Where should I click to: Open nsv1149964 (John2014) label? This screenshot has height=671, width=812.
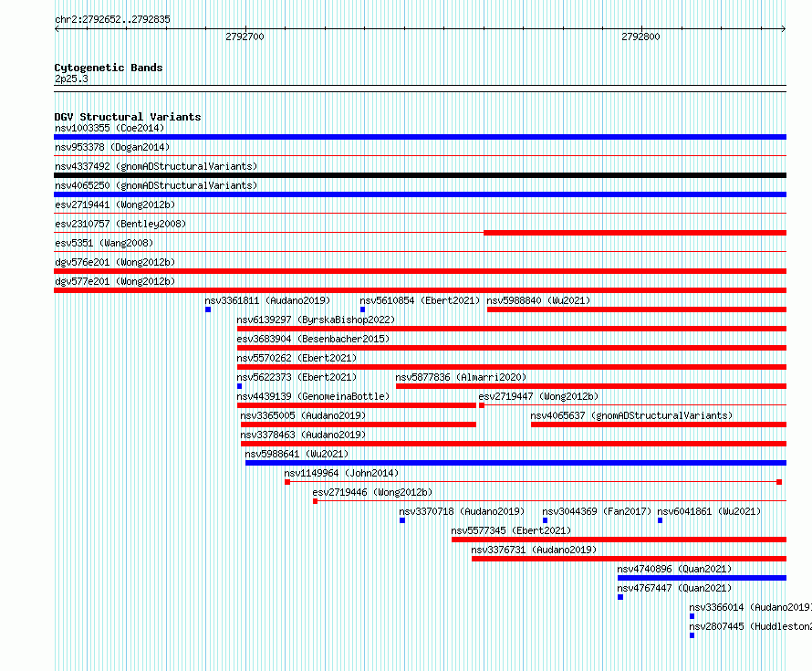point(341,473)
